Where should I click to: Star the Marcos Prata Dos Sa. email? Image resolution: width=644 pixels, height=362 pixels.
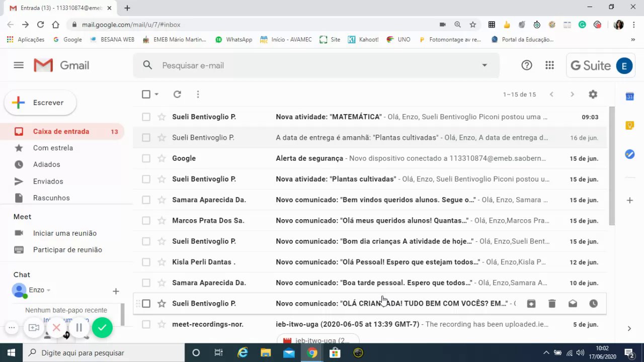162,221
